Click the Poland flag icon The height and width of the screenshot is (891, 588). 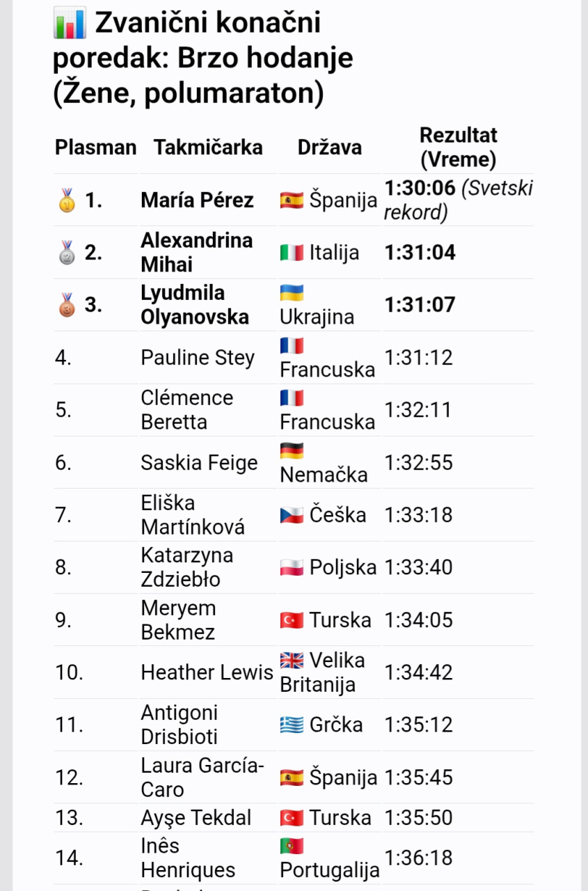click(292, 567)
